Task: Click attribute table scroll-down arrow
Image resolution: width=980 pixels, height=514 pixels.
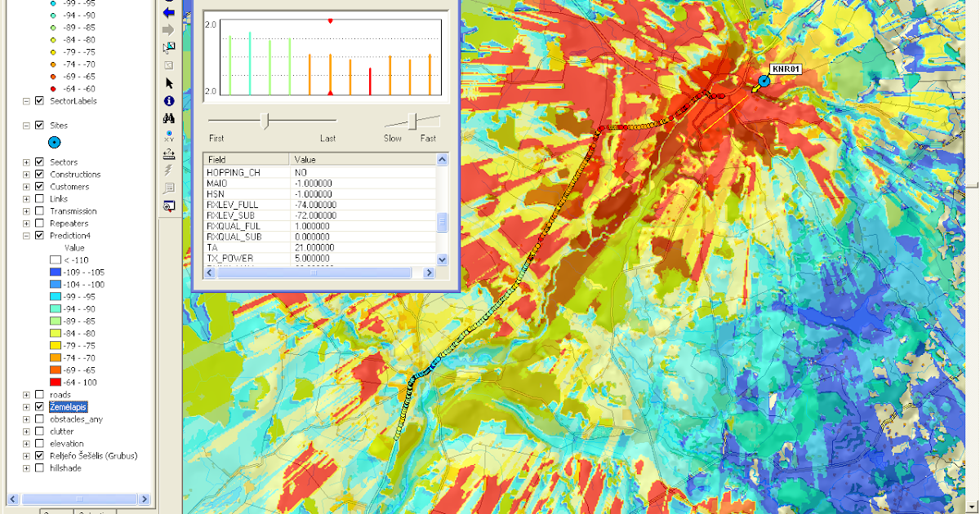Action: 443,259
